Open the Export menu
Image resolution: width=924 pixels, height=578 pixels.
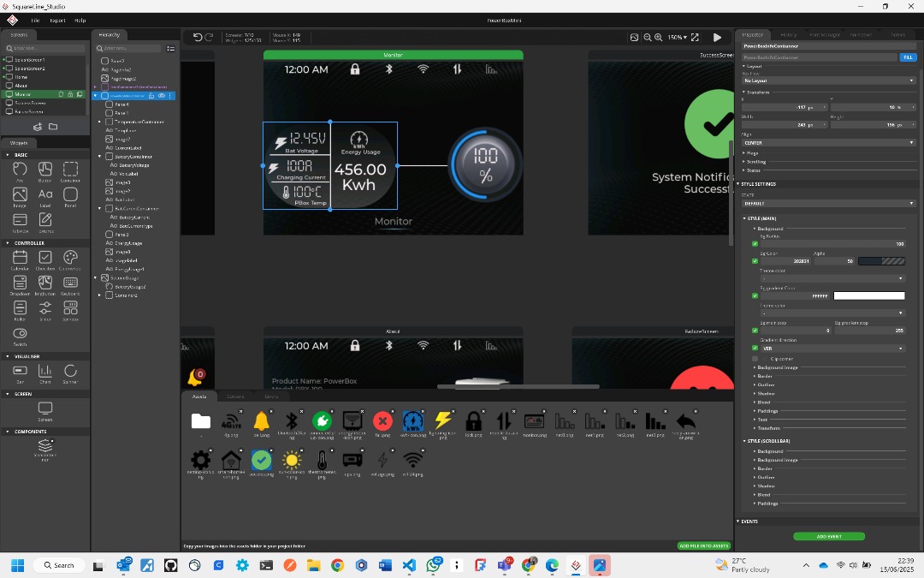click(58, 20)
